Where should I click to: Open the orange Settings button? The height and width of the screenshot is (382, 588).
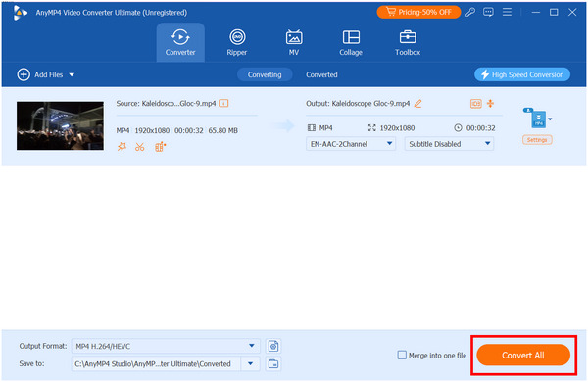(x=537, y=140)
